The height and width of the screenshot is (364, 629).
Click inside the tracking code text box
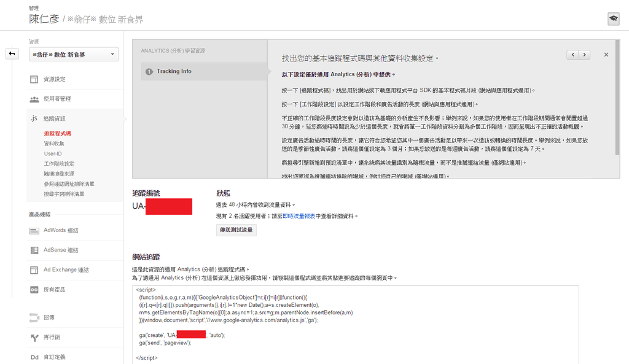click(356, 325)
